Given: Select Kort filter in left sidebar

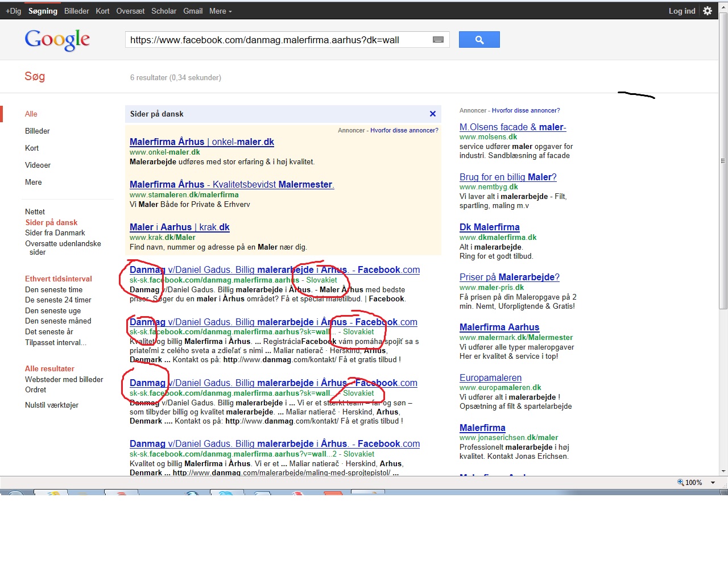Looking at the screenshot, I should point(32,148).
